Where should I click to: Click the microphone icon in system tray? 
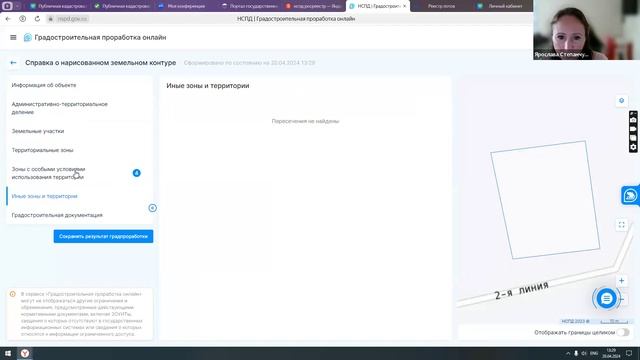coord(576,353)
